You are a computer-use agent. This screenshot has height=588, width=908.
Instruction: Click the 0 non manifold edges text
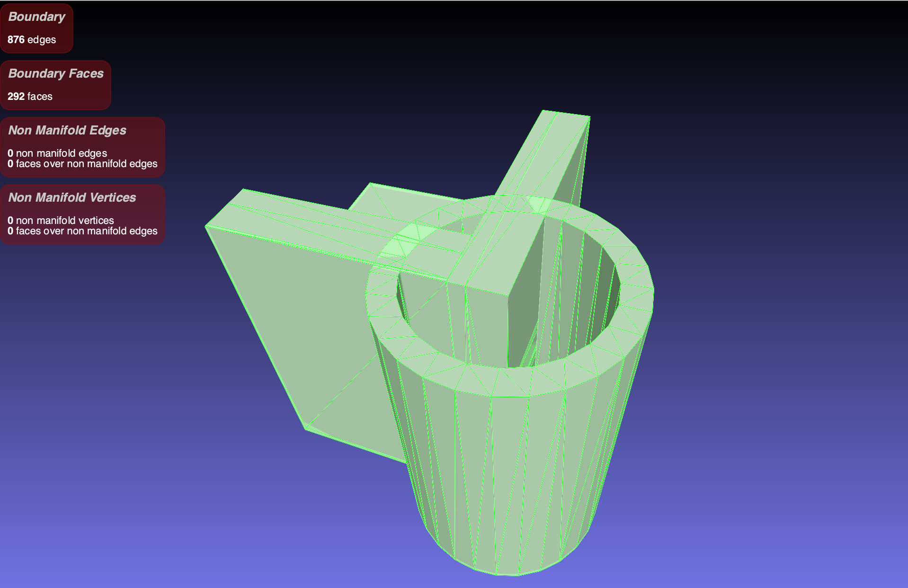click(x=57, y=153)
